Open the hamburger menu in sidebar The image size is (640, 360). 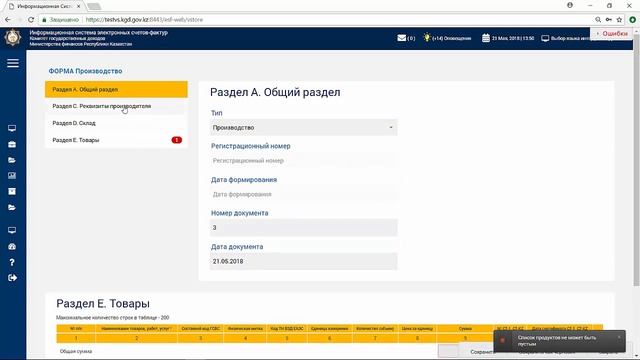[x=13, y=63]
